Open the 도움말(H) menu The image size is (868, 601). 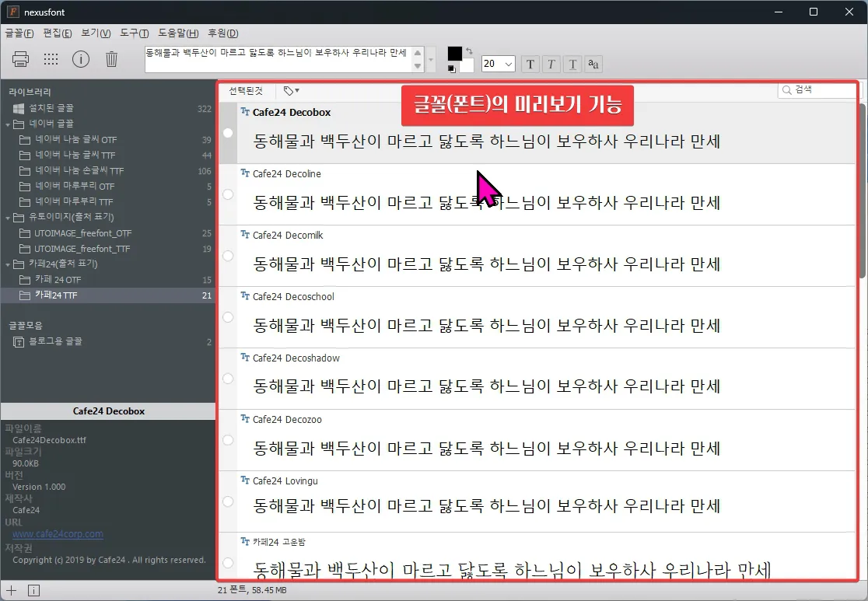[x=178, y=33]
